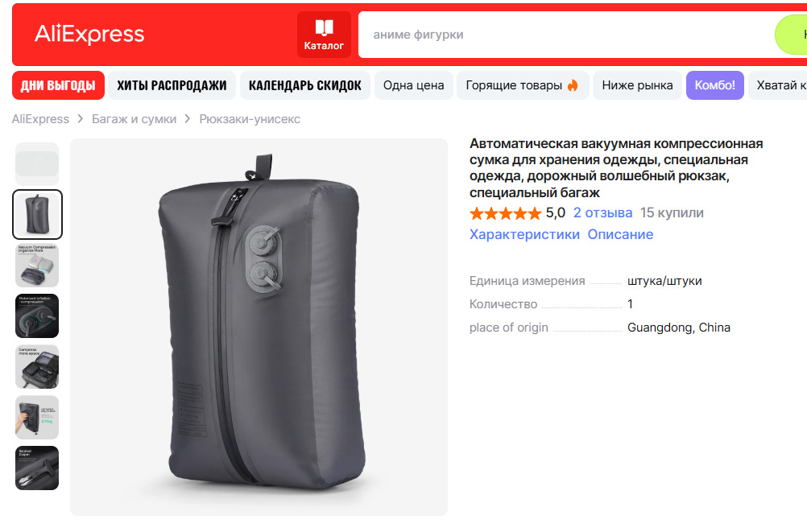Viewport: 807px width, 532px height.
Task: Click the purple Комбо! button
Action: [x=714, y=85]
